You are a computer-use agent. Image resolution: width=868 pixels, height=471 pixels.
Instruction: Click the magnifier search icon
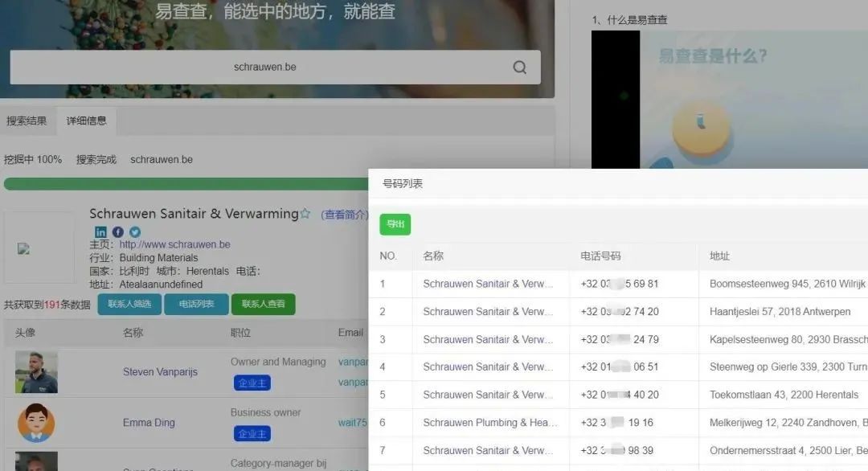pos(519,68)
